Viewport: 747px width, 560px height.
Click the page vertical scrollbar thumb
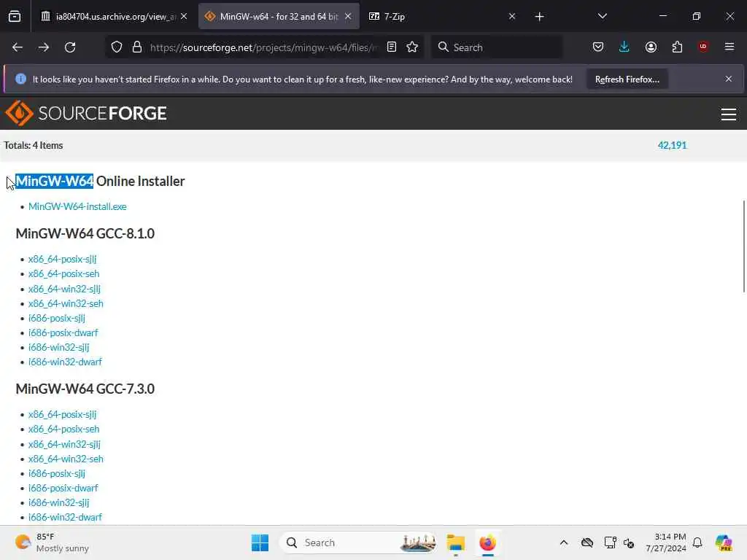click(x=744, y=246)
